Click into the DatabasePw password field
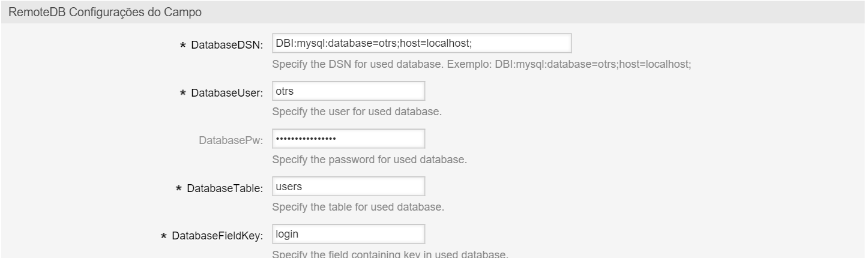The height and width of the screenshot is (258, 868). coord(348,139)
